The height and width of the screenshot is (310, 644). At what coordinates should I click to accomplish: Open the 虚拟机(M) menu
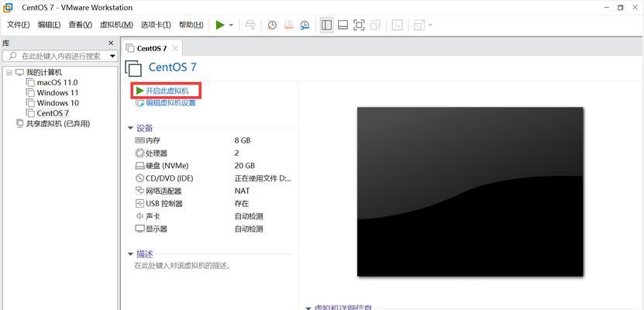click(116, 25)
